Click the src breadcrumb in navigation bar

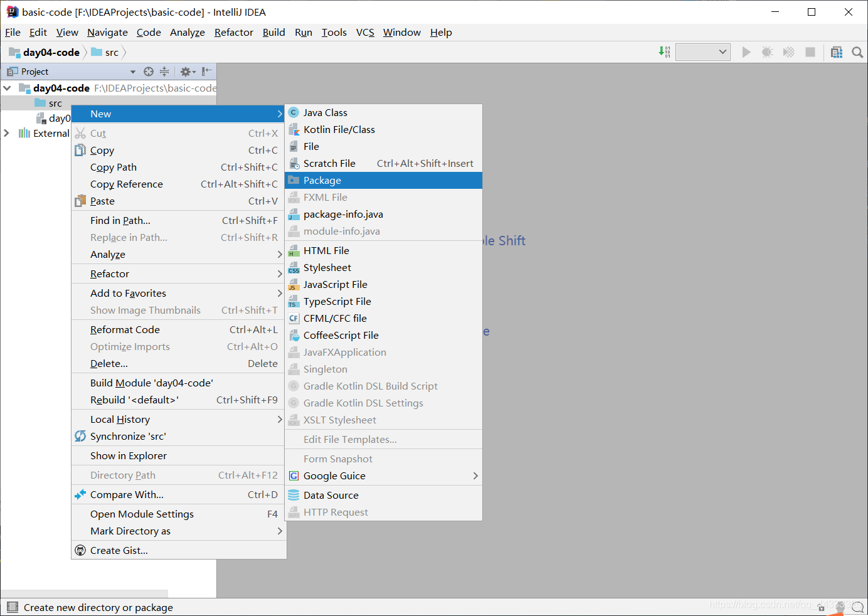pyautogui.click(x=105, y=52)
